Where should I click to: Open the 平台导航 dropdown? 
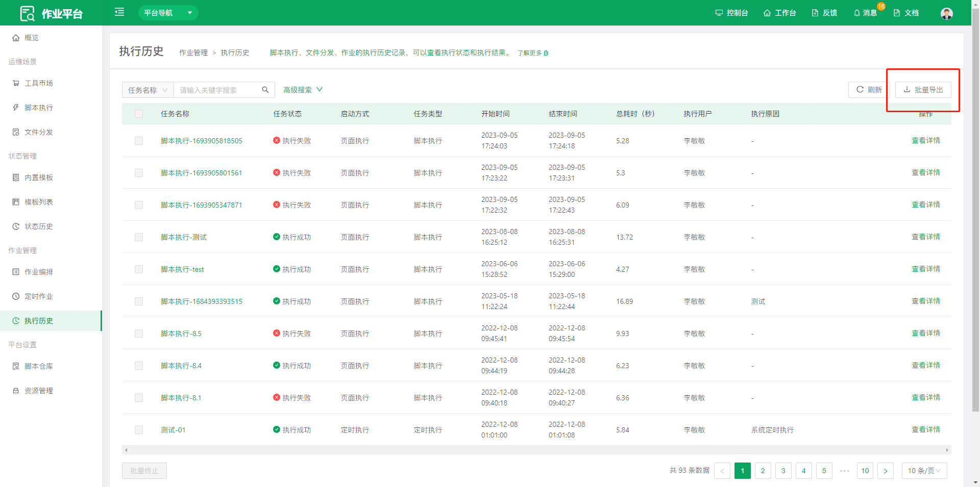pos(168,13)
